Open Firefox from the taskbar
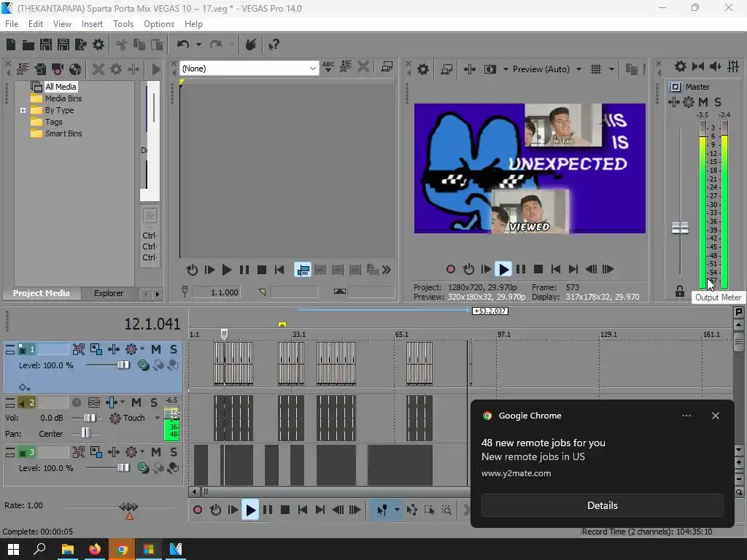Image resolution: width=747 pixels, height=560 pixels. pos(95,549)
